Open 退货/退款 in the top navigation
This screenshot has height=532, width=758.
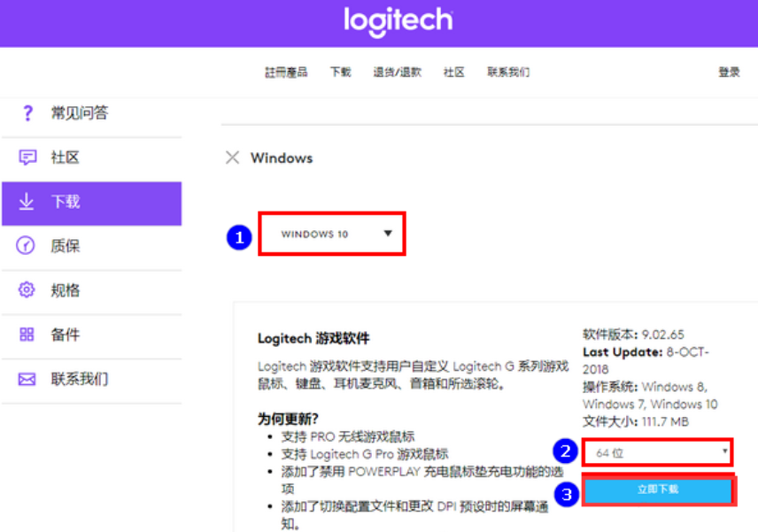(398, 73)
